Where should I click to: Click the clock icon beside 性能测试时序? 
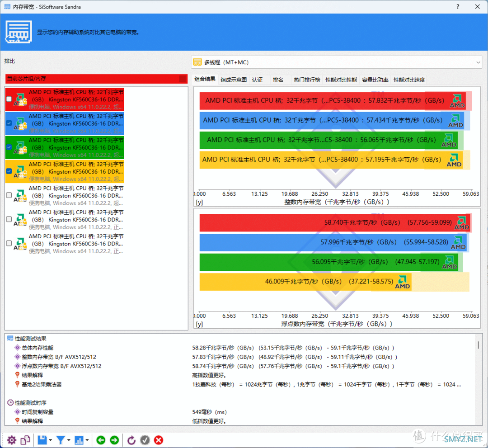click(x=10, y=402)
